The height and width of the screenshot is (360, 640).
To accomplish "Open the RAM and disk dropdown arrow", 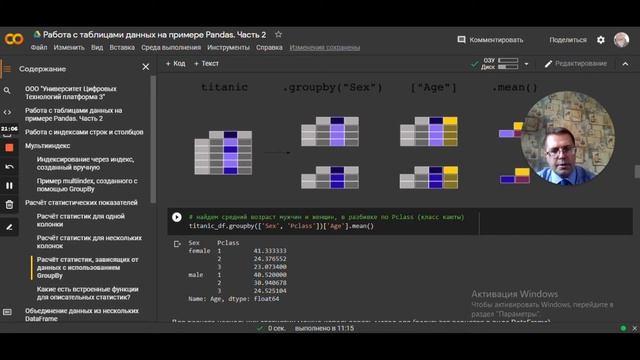I will click(526, 64).
